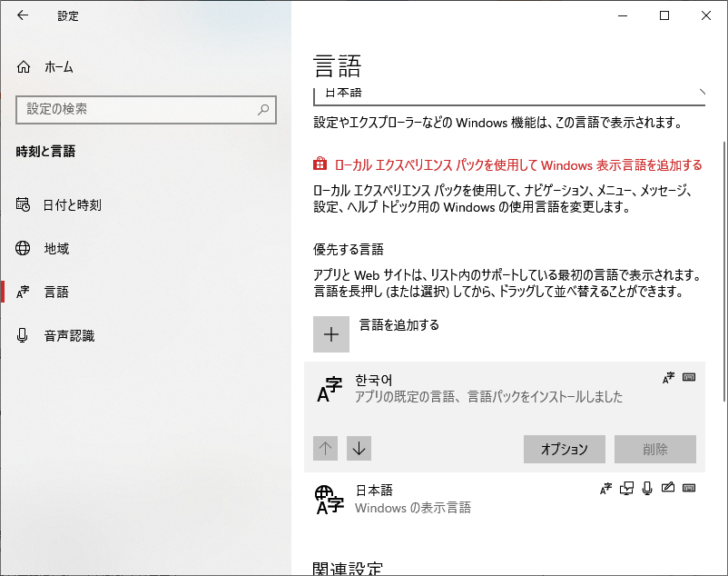Minimize the 設定 window
This screenshot has height=576, width=728.
[623, 15]
